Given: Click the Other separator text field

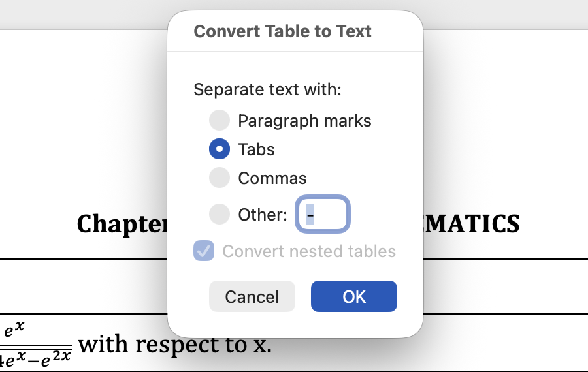Looking at the screenshot, I should [x=324, y=214].
